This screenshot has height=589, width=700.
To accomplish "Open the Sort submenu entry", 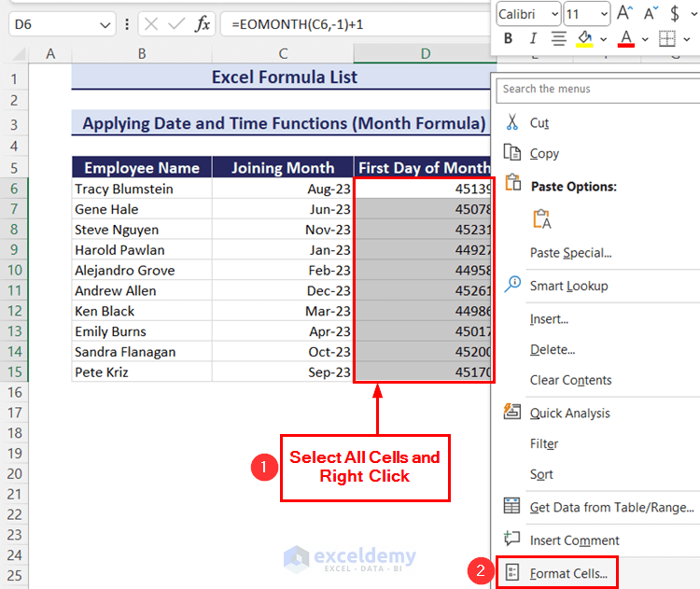I will pyautogui.click(x=541, y=474).
